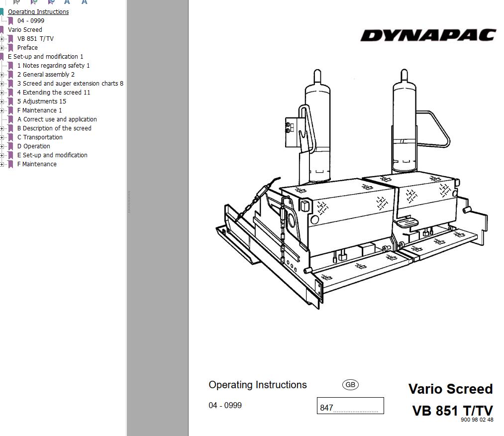This screenshot has width=504, height=436.
Task: Expand the '5 Adjustments 15' node
Action: coord(2,102)
